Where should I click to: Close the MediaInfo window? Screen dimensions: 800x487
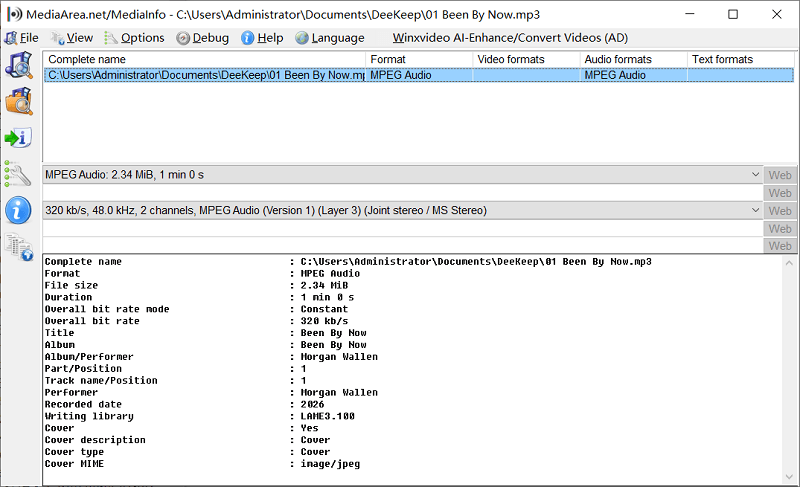click(777, 14)
